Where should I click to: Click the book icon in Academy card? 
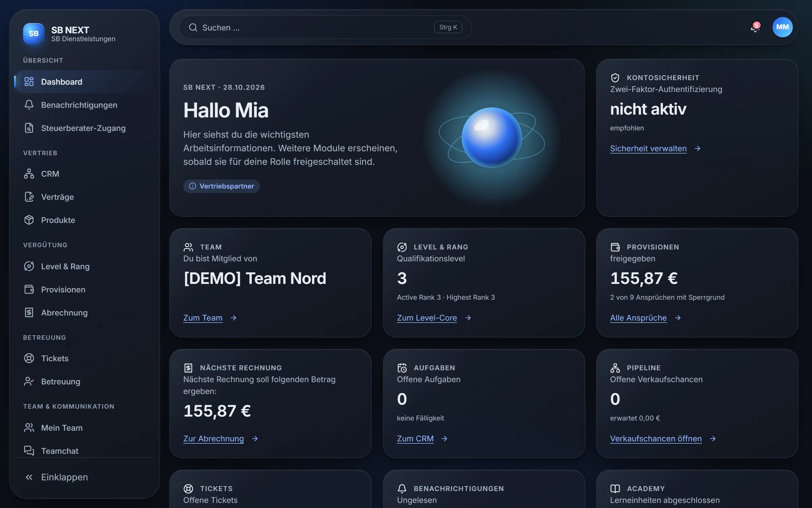[x=615, y=488]
